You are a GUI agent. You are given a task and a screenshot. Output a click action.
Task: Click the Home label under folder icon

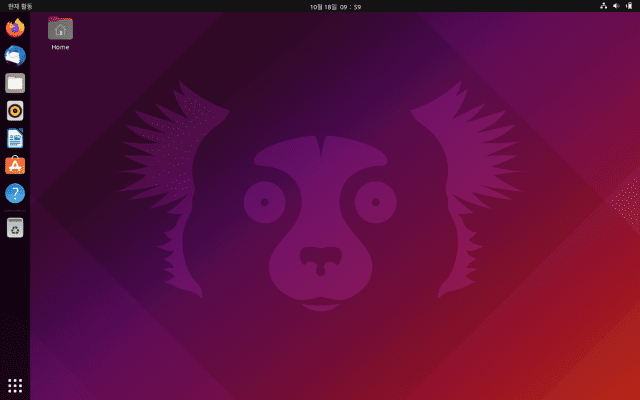click(x=60, y=47)
